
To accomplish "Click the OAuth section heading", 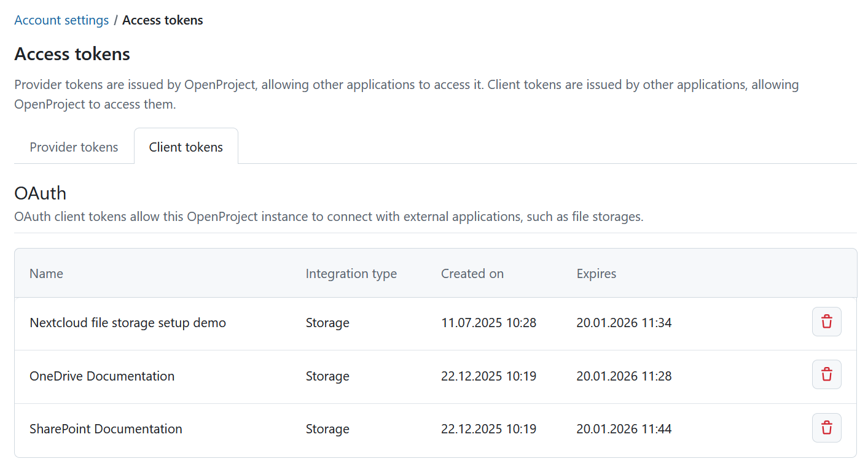I will [x=40, y=193].
